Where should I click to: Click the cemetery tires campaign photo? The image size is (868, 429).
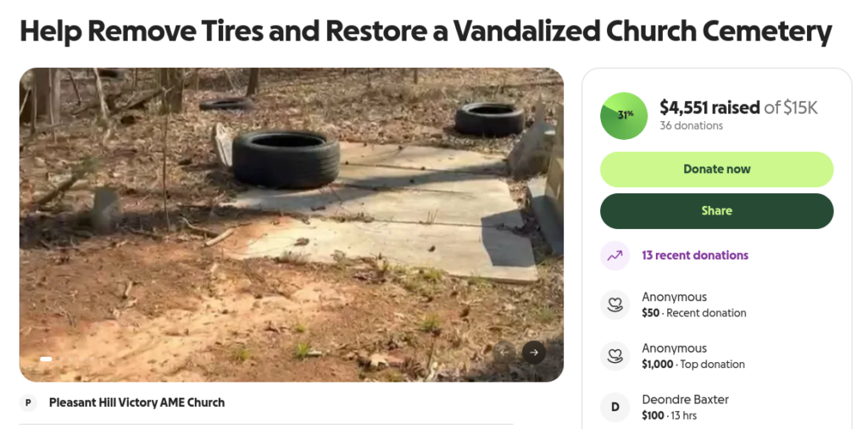point(292,225)
